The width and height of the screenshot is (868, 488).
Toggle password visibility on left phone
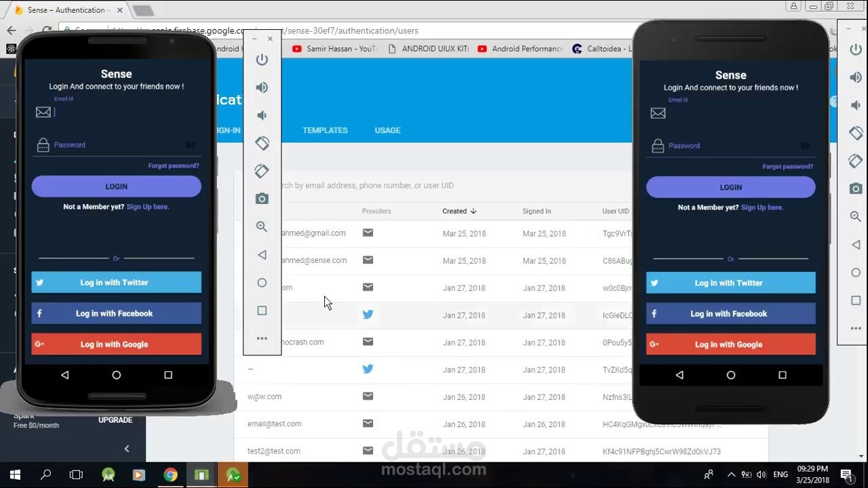tap(191, 144)
